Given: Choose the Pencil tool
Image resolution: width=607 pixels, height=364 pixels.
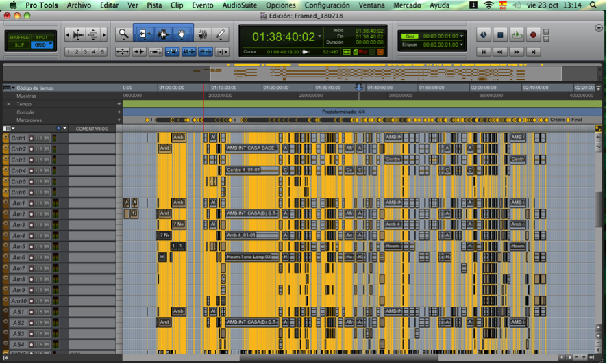Looking at the screenshot, I should (221, 34).
